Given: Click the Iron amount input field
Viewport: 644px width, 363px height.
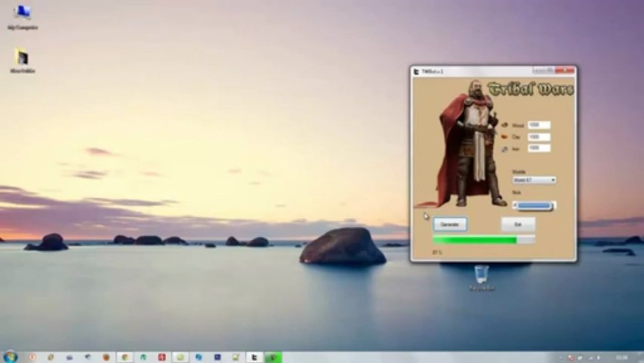Looking at the screenshot, I should point(539,148).
